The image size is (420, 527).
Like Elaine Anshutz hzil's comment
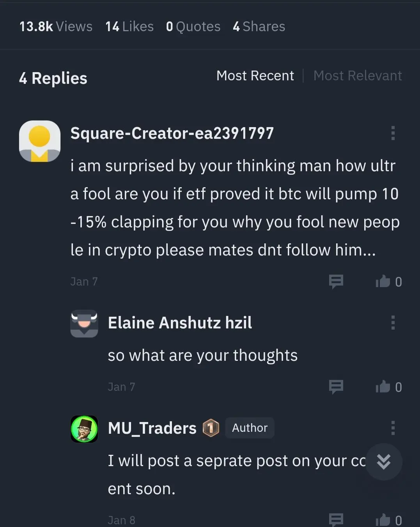[x=383, y=387]
